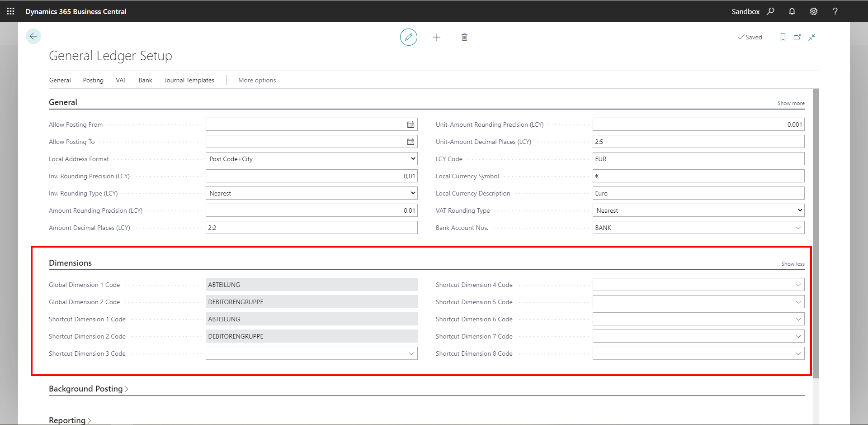Click Global Dimension 2 Code field
Viewport: 868px width, 425px height.
(311, 302)
